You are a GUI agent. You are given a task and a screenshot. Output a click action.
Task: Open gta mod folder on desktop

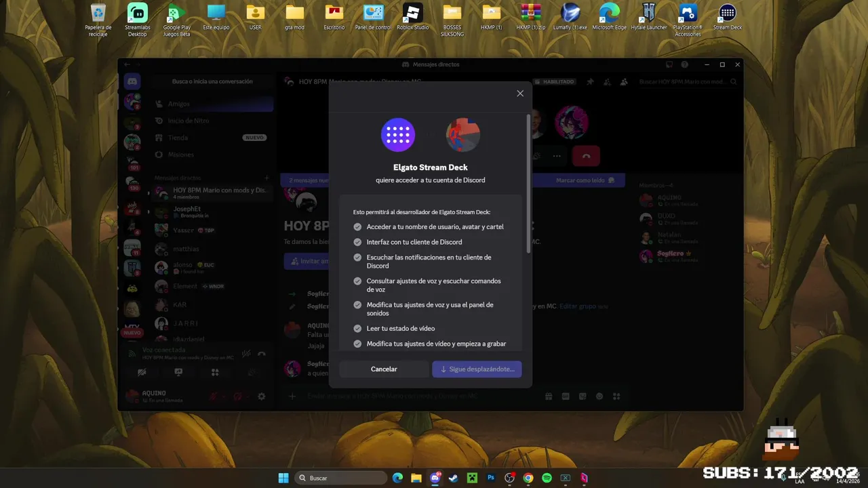[295, 17]
